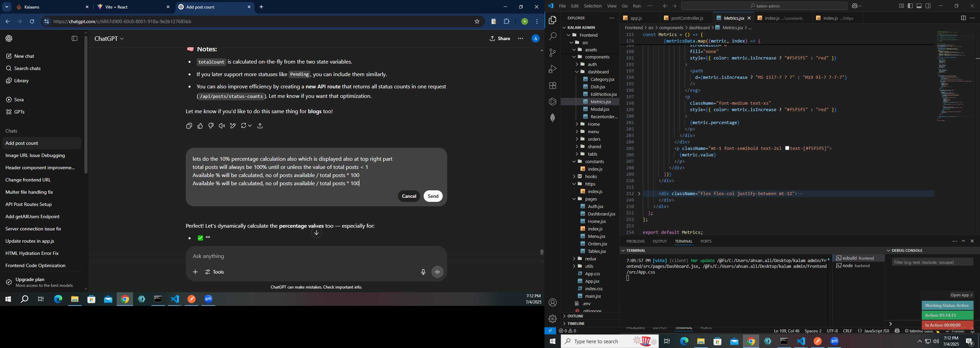Click the microphone dictate icon
The width and height of the screenshot is (980, 348).
click(423, 272)
